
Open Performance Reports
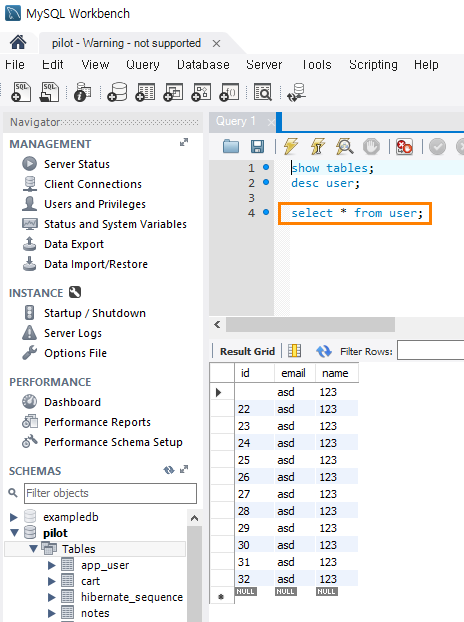pos(97,422)
